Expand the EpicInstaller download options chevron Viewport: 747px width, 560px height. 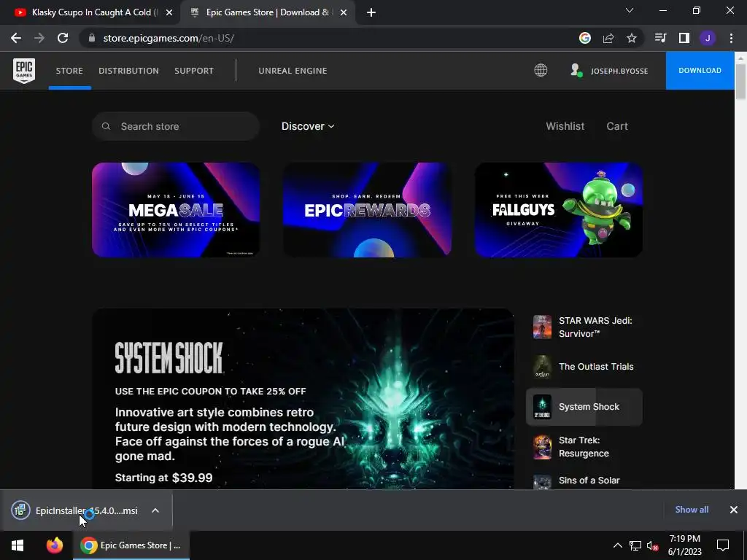[x=155, y=510]
